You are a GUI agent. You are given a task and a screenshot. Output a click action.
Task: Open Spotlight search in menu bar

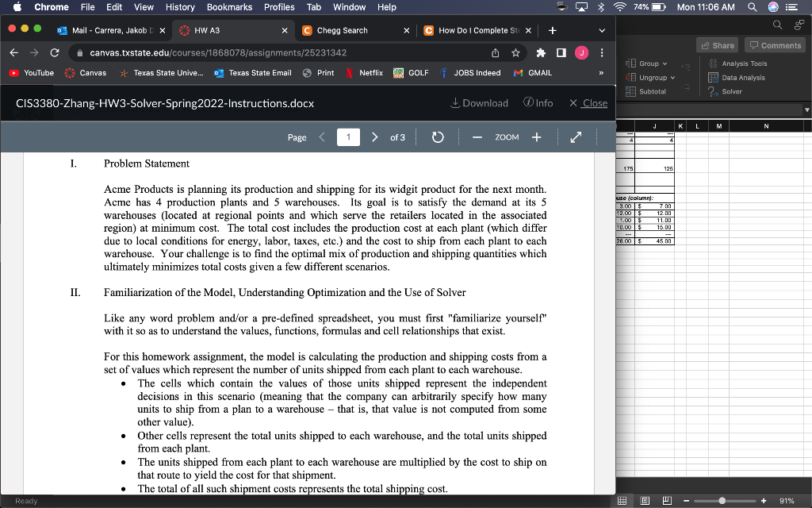[x=752, y=6]
